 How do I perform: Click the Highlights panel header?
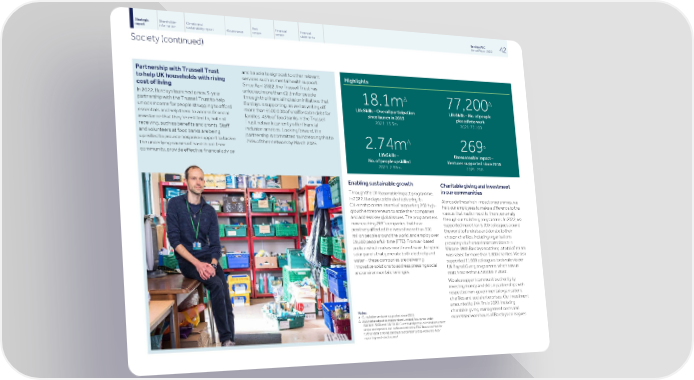coord(356,81)
